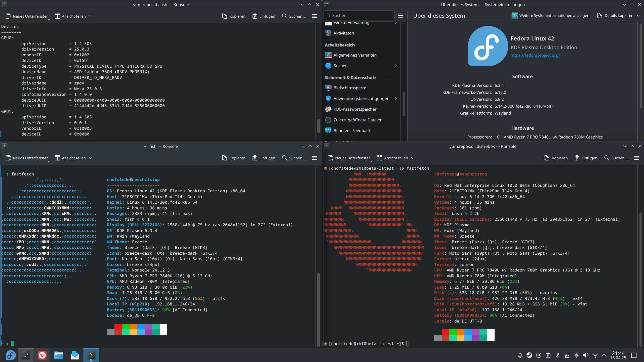
Task: Expand hidden system tray icons arrow
Action: [x=604, y=355]
